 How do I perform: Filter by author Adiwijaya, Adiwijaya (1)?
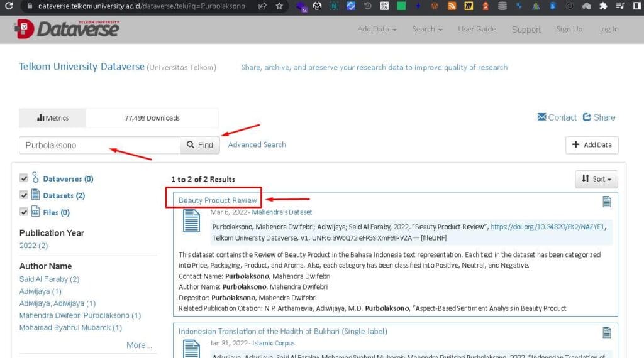57,303
